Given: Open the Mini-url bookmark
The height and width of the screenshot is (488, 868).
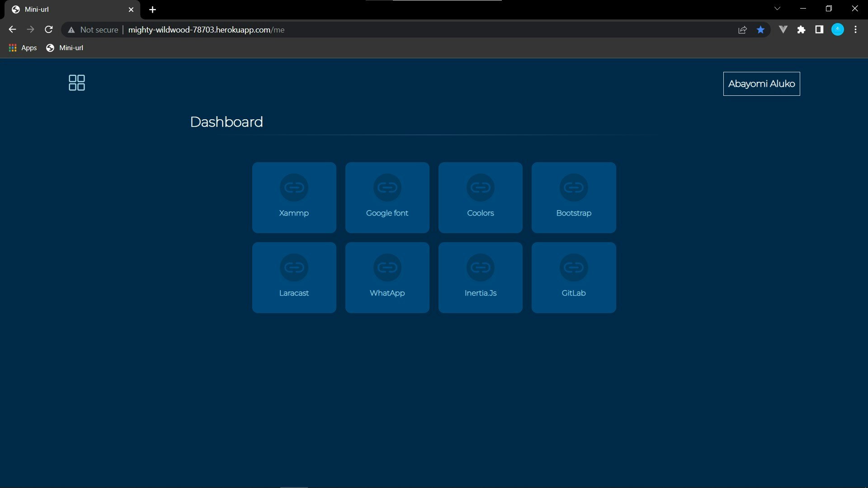Looking at the screenshot, I should 65,48.
